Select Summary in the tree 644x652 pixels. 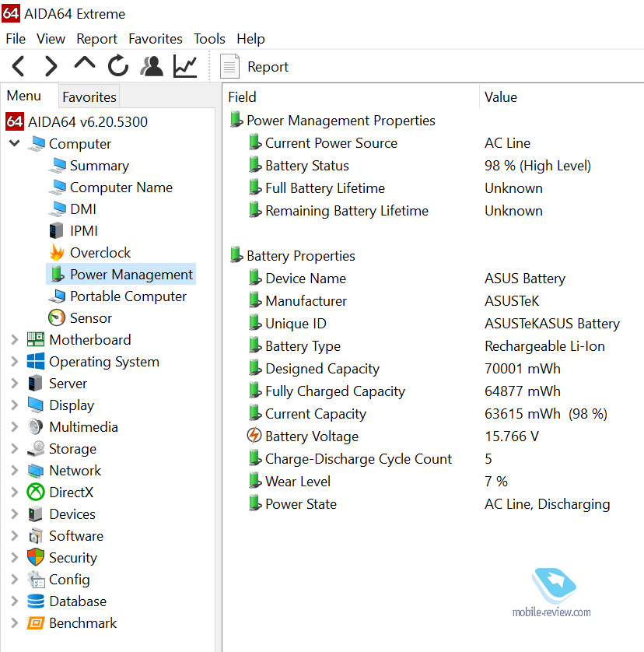tap(99, 166)
